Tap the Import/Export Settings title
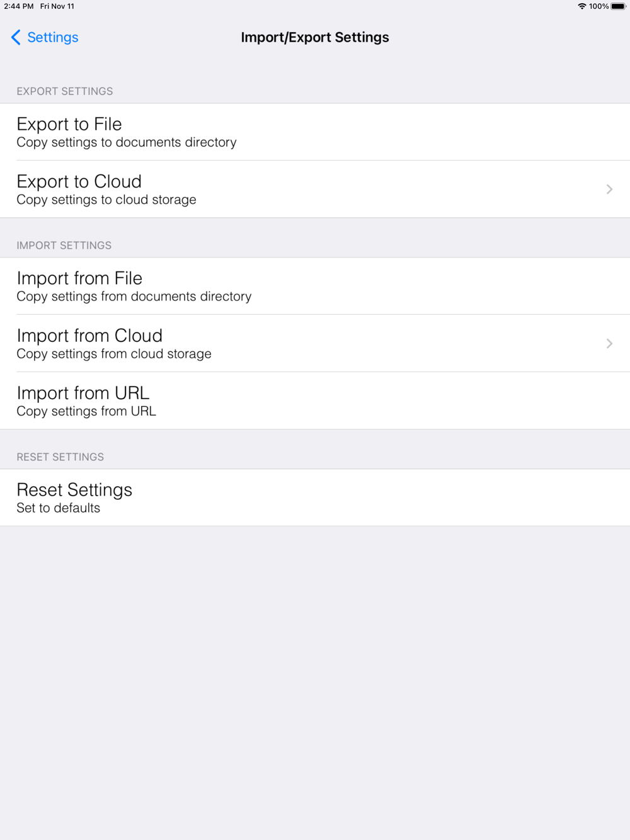Screen dimensions: 630x840 point(315,37)
